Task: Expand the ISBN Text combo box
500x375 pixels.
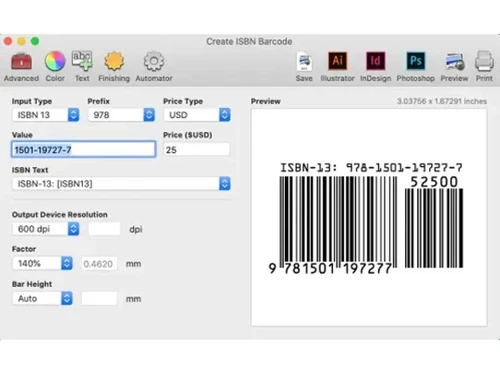Action: coord(121,184)
